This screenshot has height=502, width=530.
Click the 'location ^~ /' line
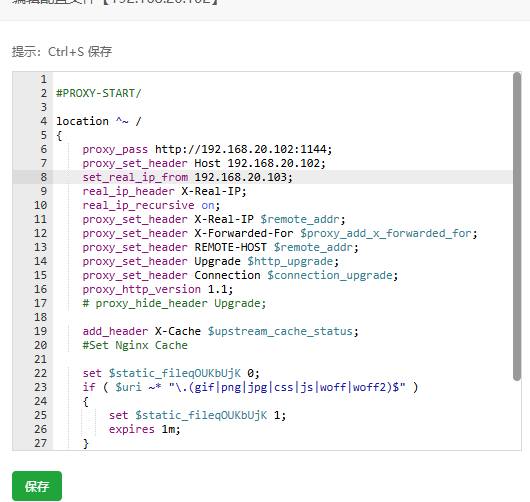[99, 121]
